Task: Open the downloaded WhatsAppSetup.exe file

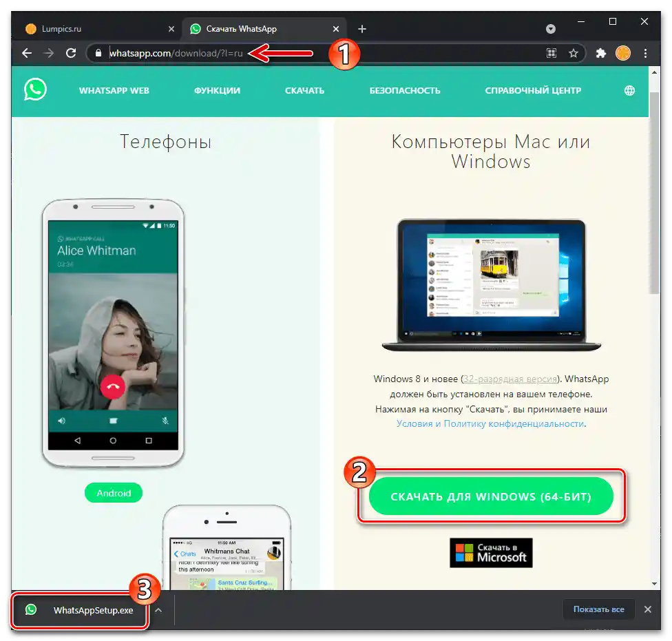Action: tap(81, 610)
